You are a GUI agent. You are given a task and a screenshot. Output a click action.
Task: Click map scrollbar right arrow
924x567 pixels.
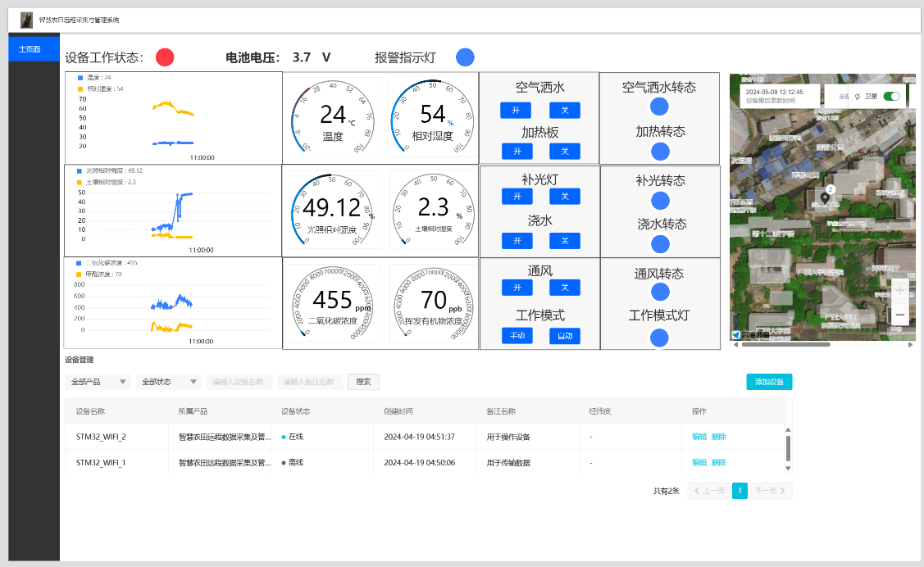tap(910, 344)
